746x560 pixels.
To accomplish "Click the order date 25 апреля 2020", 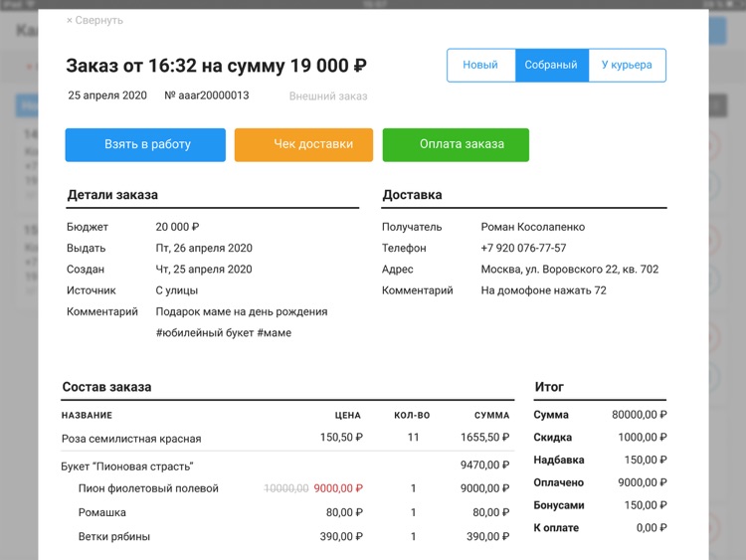I will (x=107, y=95).
